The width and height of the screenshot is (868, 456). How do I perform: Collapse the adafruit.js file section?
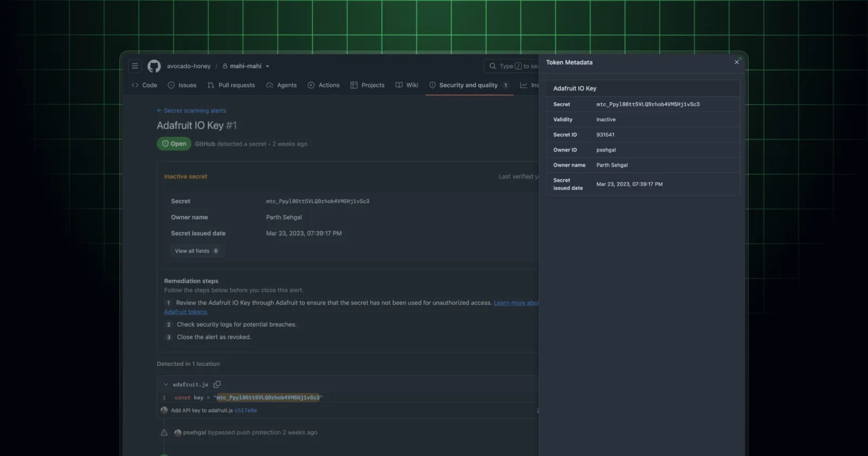166,384
